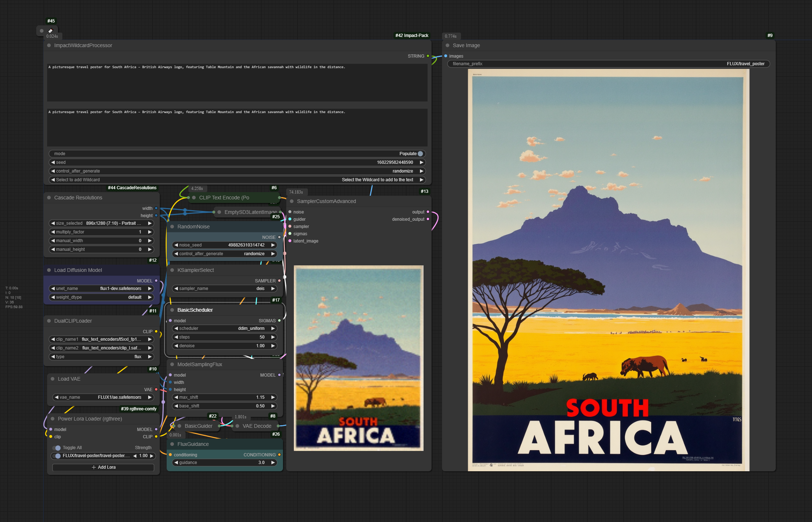This screenshot has width=812, height=522.
Task: Click the right arrow to increase steps in BasicScheduler
Action: tap(273, 337)
